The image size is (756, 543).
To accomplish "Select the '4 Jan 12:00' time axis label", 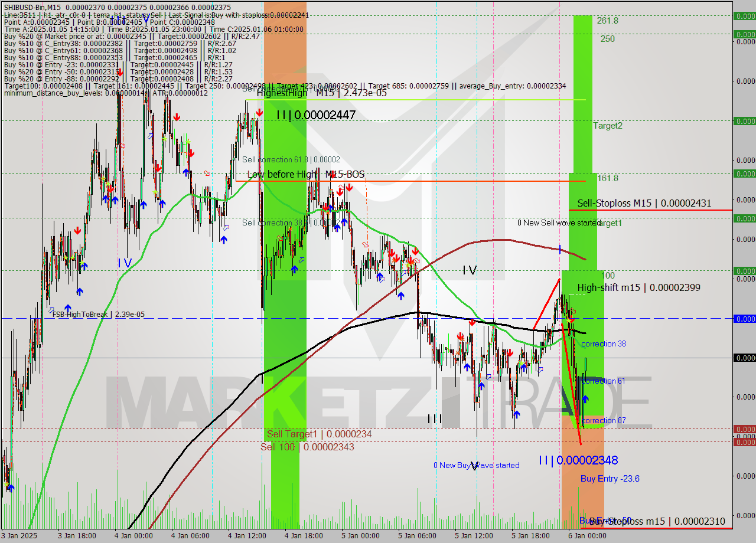I will 247,536.
